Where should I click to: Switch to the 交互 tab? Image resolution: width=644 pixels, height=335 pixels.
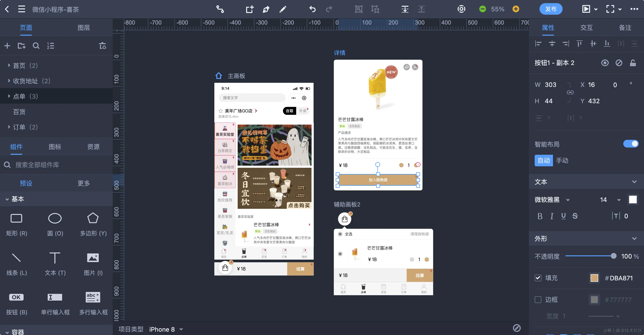coord(586,27)
